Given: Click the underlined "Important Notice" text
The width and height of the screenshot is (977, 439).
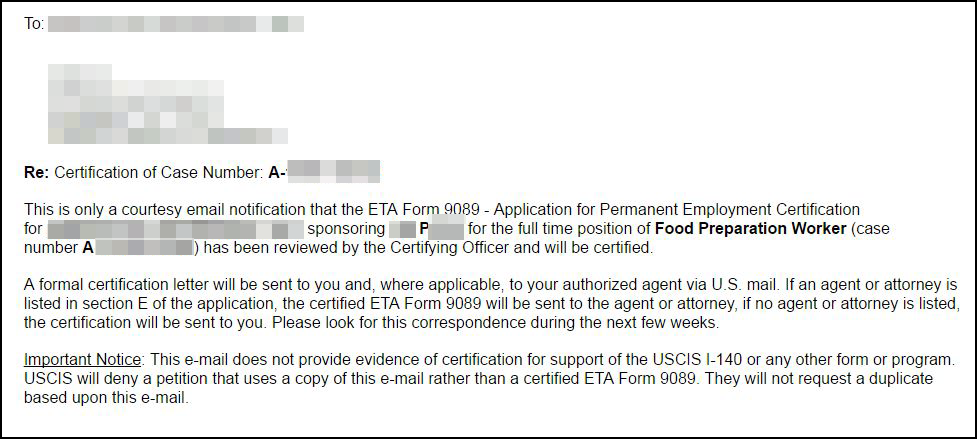Looking at the screenshot, I should tap(84, 359).
